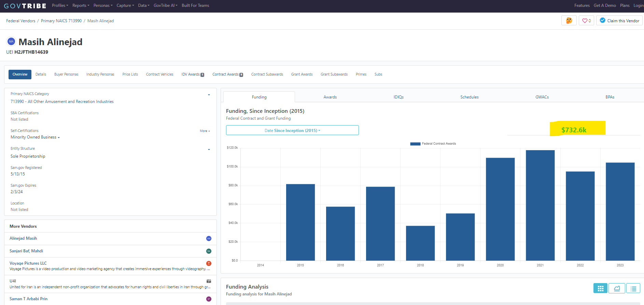Click the Login link

point(639,5)
